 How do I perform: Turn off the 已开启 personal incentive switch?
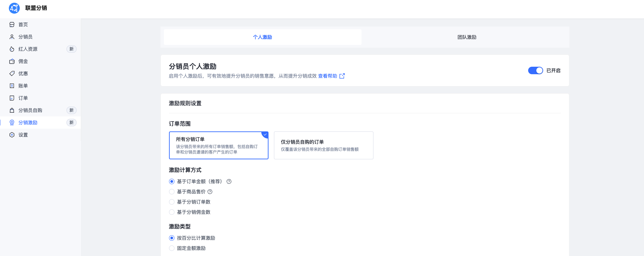(535, 70)
